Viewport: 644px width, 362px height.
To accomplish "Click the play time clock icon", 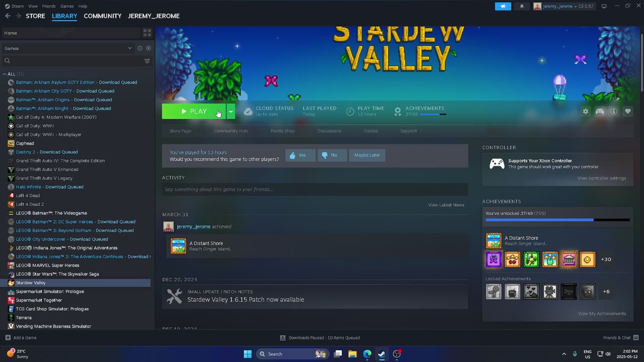I will point(350,112).
